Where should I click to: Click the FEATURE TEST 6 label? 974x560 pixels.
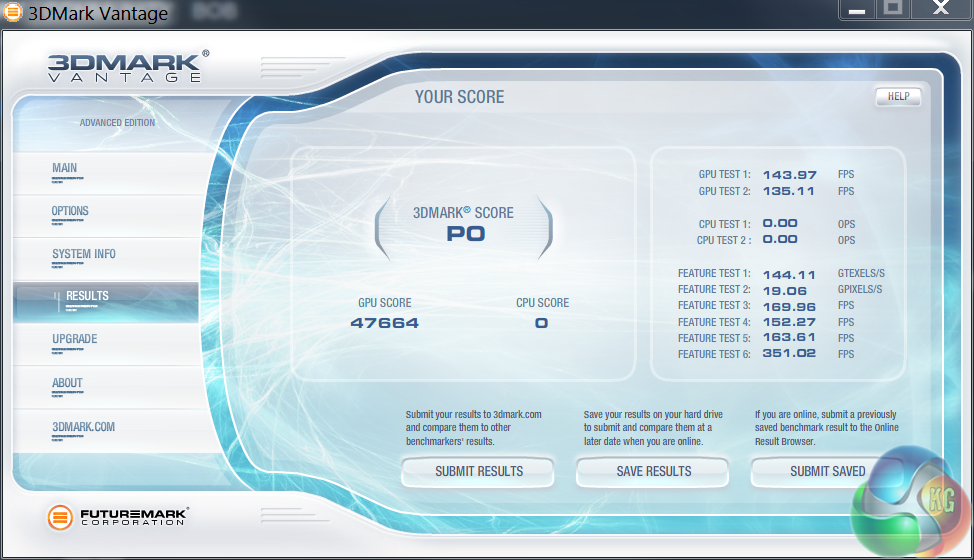pyautogui.click(x=714, y=355)
